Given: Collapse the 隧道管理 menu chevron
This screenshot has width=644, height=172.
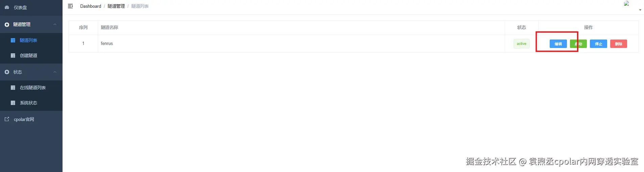Looking at the screenshot, I should tap(55, 24).
